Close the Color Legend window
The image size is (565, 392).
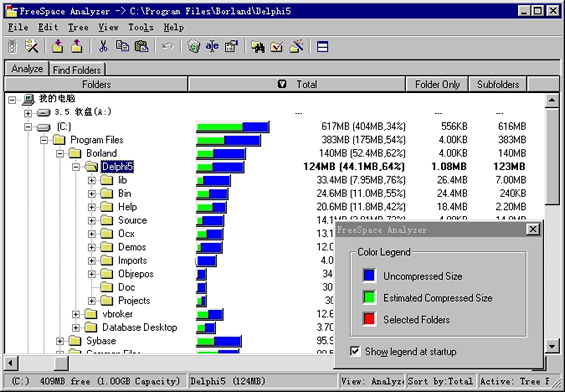533,229
